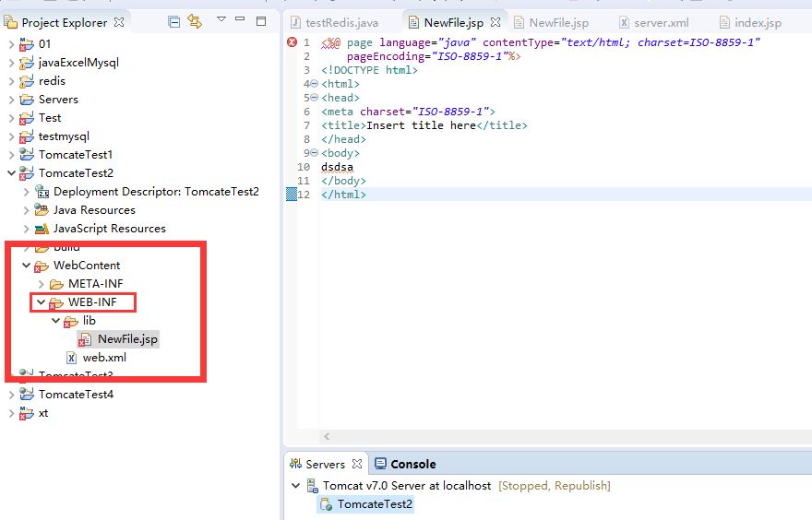
Task: Click the TomcateTest2 project icon
Action: tap(27, 173)
